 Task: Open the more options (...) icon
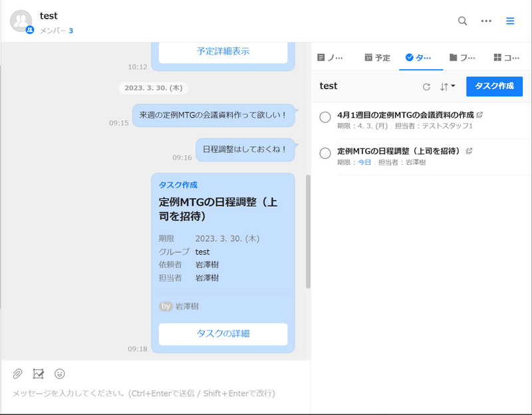(x=486, y=21)
